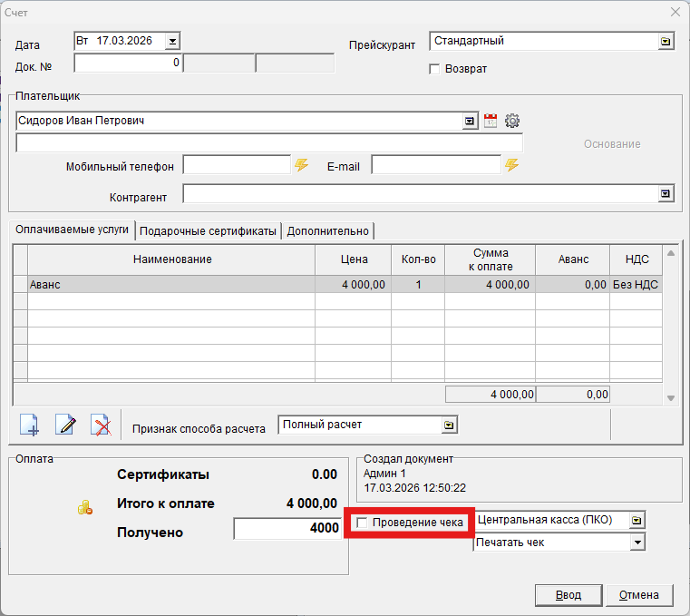Click the Получено amount input field
The width and height of the screenshot is (690, 616).
[287, 529]
